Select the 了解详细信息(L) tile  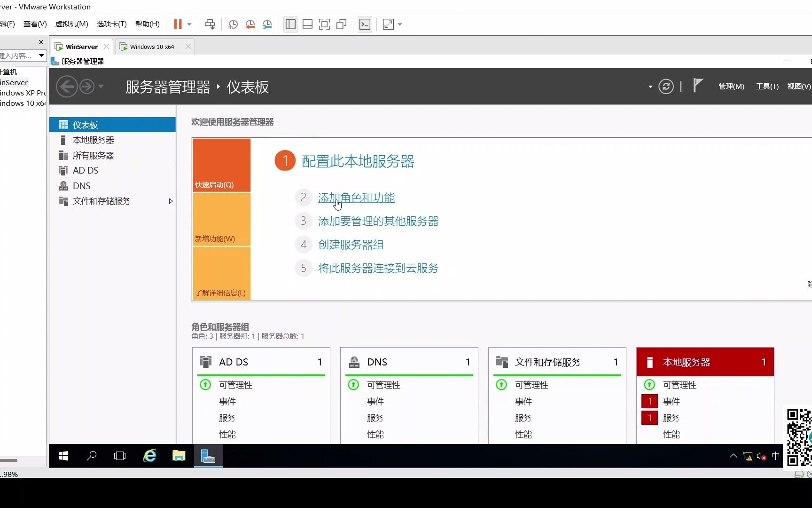pos(221,273)
